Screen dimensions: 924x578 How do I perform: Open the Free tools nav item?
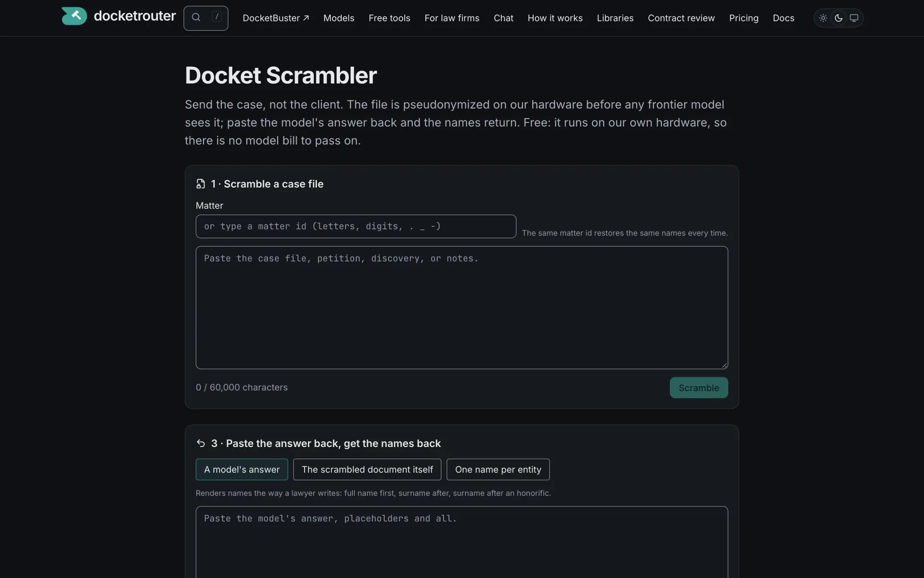click(389, 18)
